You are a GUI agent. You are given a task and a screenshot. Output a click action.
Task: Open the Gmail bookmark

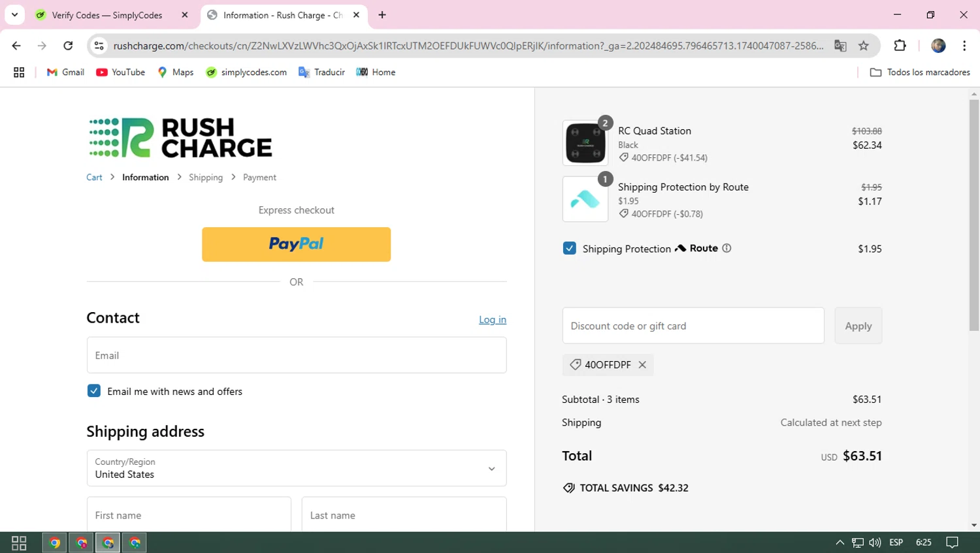(65, 72)
